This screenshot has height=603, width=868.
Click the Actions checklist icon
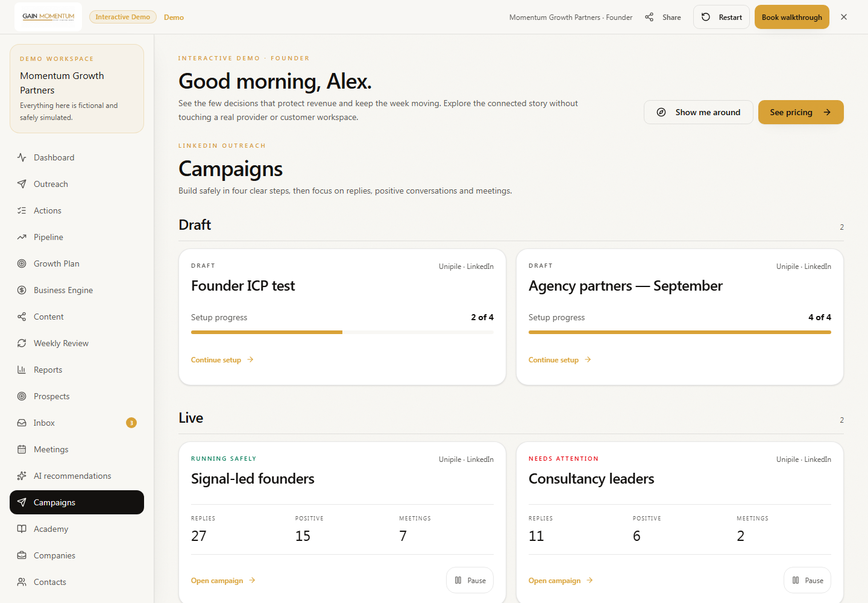click(x=22, y=210)
